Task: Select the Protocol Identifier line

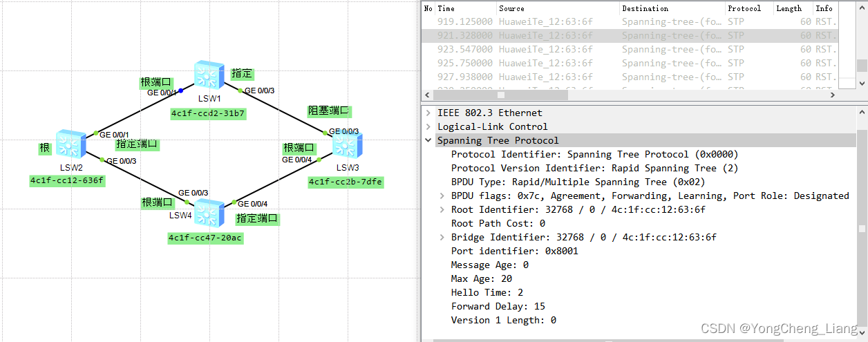Action: [594, 154]
